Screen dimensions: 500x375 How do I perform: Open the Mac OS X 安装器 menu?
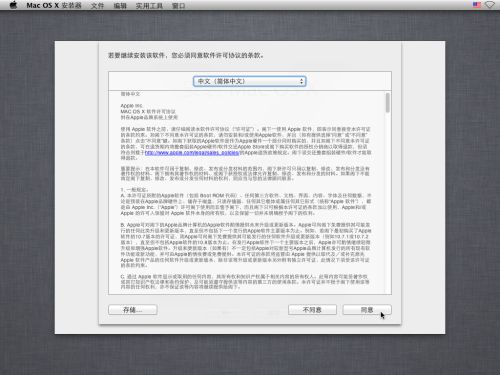click(54, 5)
